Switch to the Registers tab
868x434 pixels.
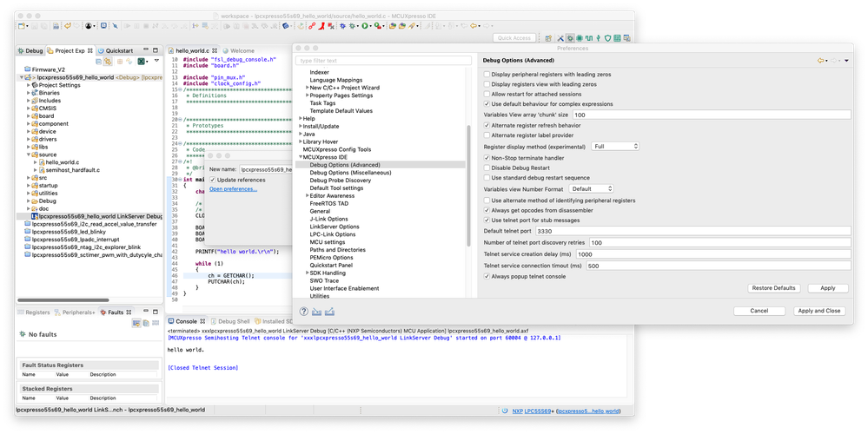click(x=34, y=312)
